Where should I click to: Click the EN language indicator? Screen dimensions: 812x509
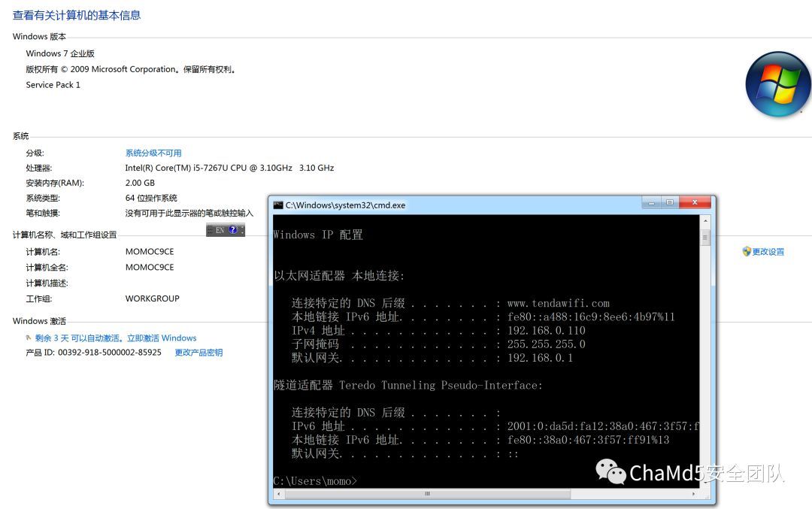(x=220, y=230)
